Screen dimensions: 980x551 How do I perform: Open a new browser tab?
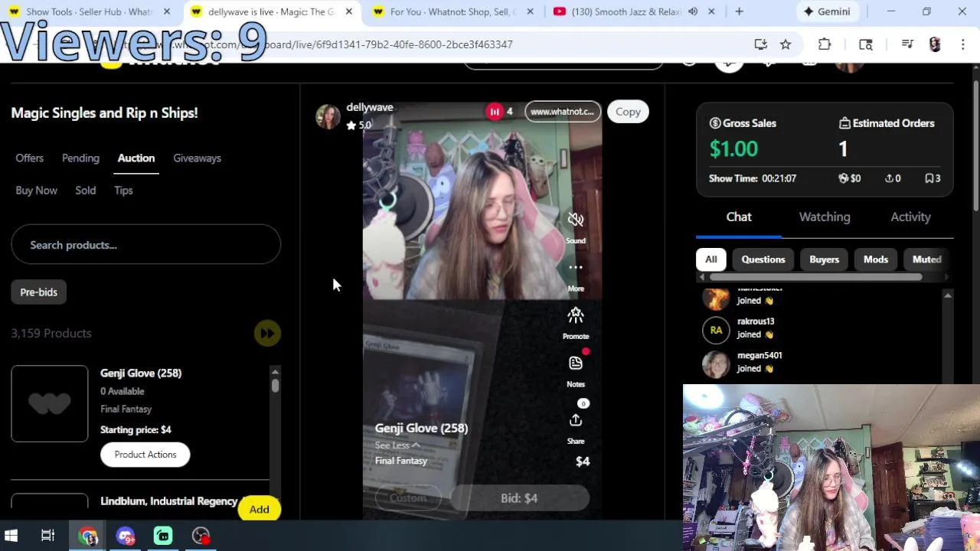click(739, 11)
